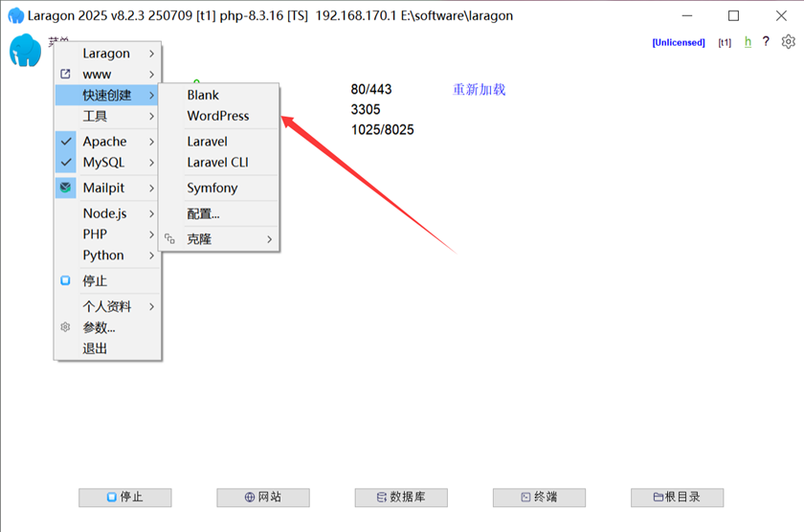Expand the 工具 submenu arrow
This screenshot has height=532, width=804.
(x=151, y=117)
